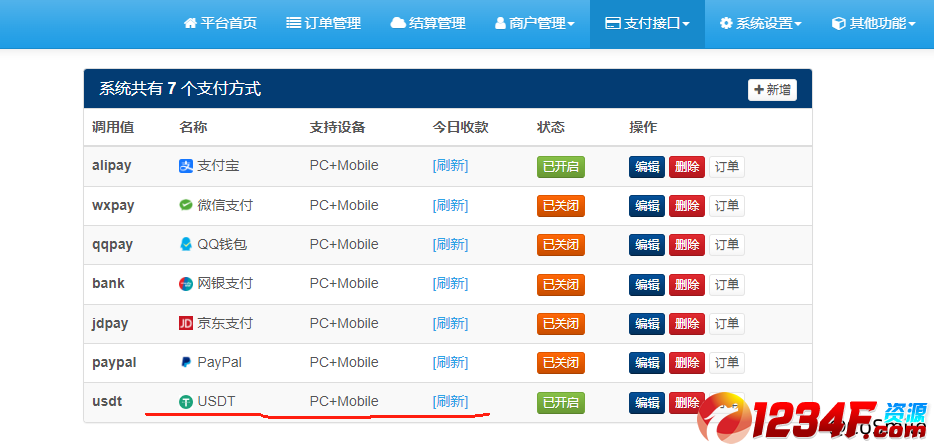This screenshot has width=934, height=447.
Task: Refresh today's income for wxpay
Action: (450, 205)
